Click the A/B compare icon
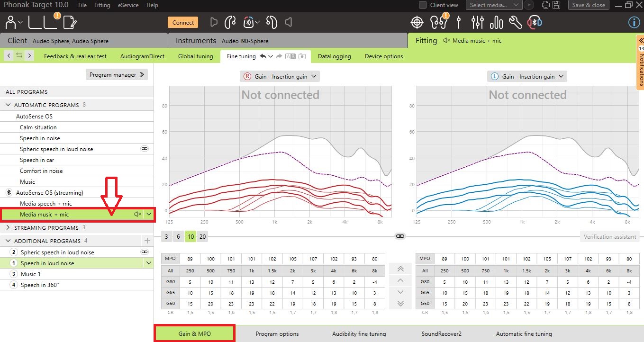Image resolution: width=644 pixels, height=342 pixels. tap(290, 56)
